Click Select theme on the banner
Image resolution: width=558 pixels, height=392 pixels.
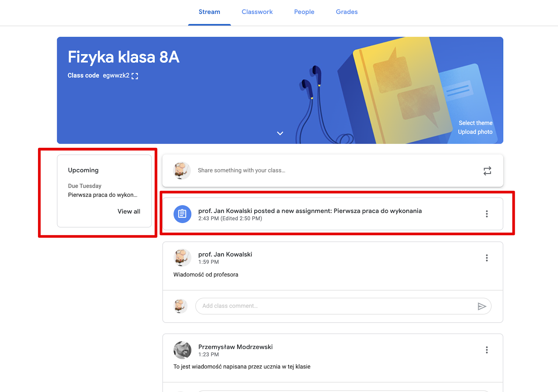point(475,123)
